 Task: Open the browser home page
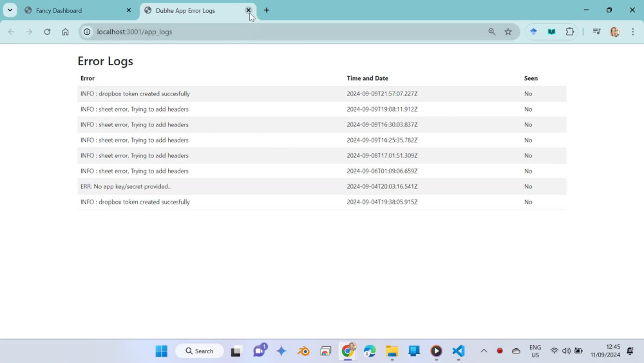tap(65, 32)
